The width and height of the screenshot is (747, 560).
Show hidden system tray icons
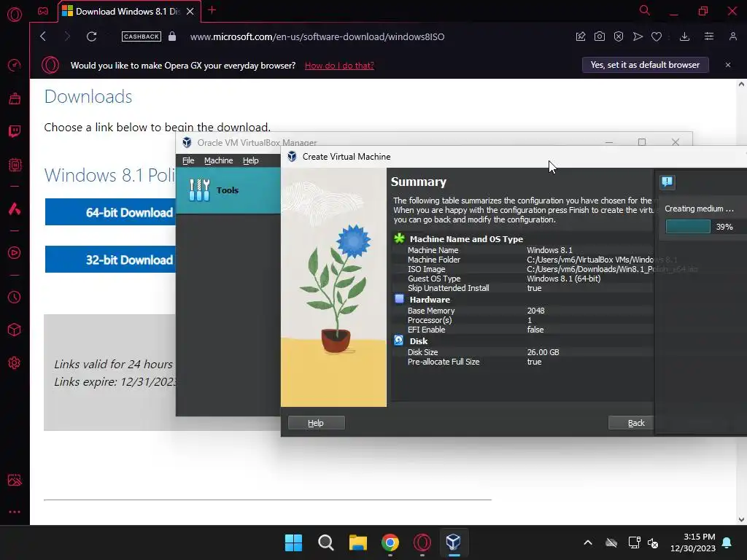pos(588,542)
